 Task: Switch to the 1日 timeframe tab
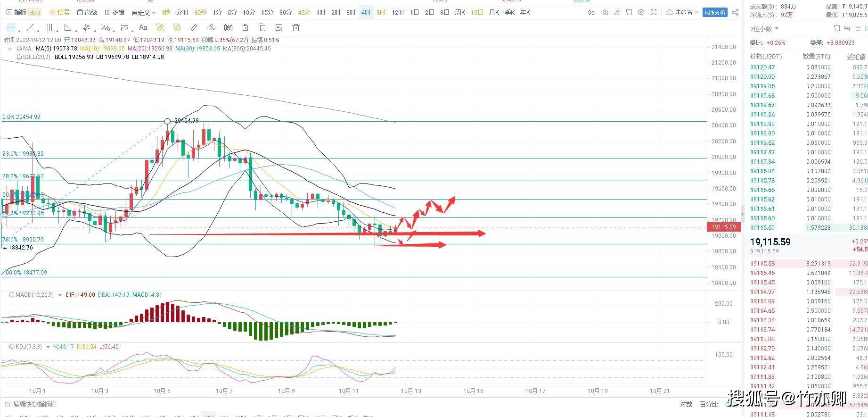[x=414, y=13]
